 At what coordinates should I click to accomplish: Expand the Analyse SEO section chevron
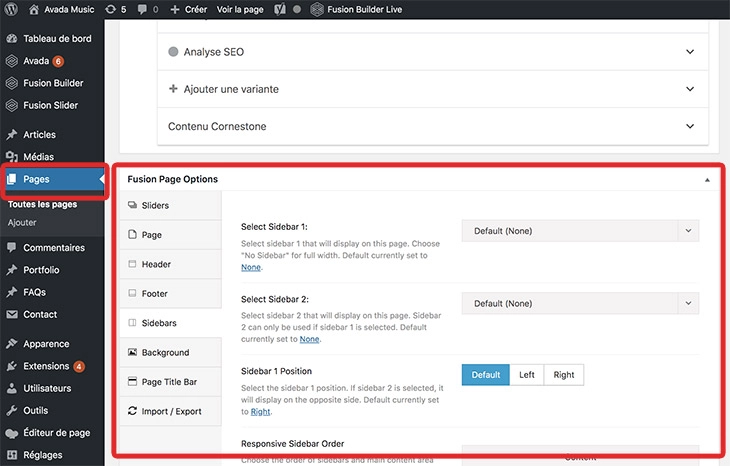[690, 52]
